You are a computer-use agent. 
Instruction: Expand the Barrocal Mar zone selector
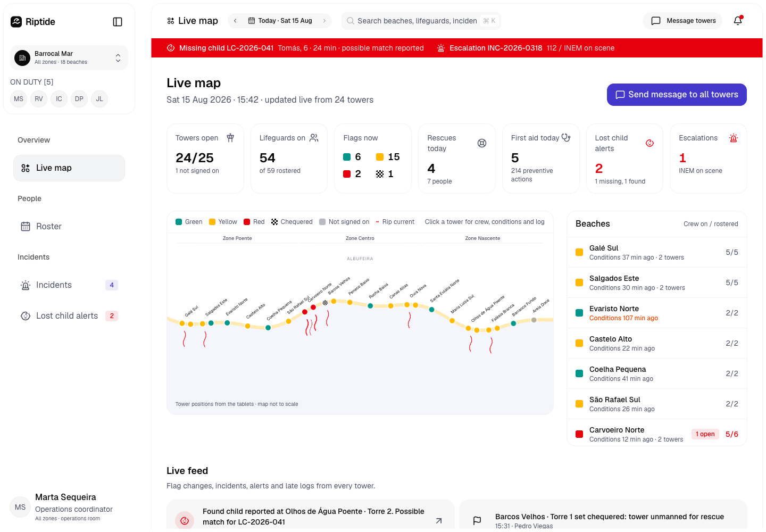pyautogui.click(x=69, y=57)
